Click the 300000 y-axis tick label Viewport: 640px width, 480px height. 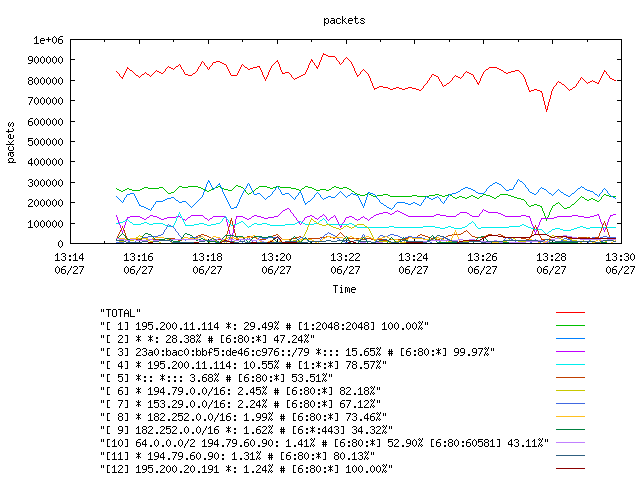coord(46,183)
